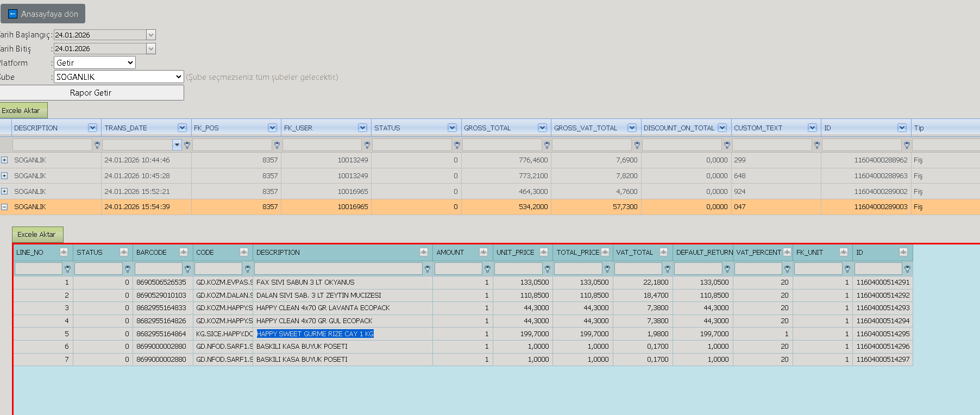This screenshot has width=980, height=415.
Task: Open the CODE column header dropdown in detail grid
Action: [x=243, y=252]
